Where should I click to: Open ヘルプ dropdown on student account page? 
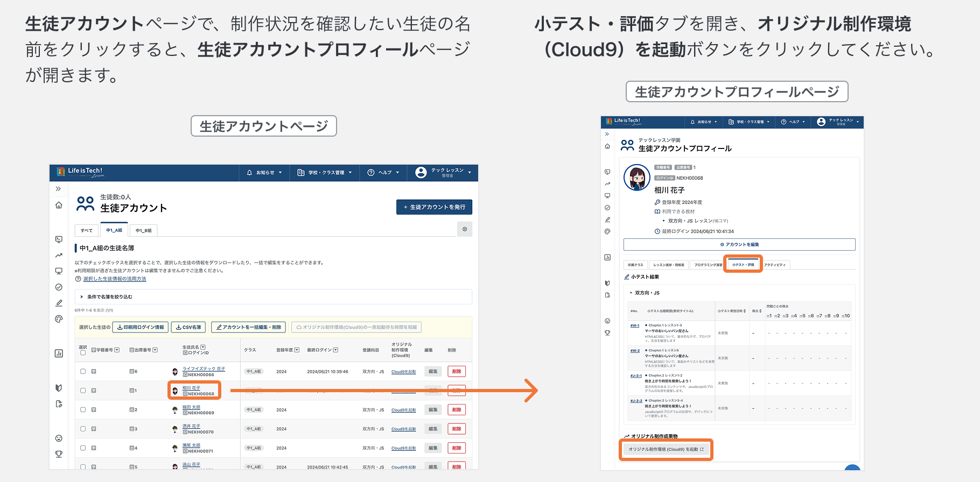[x=383, y=173]
